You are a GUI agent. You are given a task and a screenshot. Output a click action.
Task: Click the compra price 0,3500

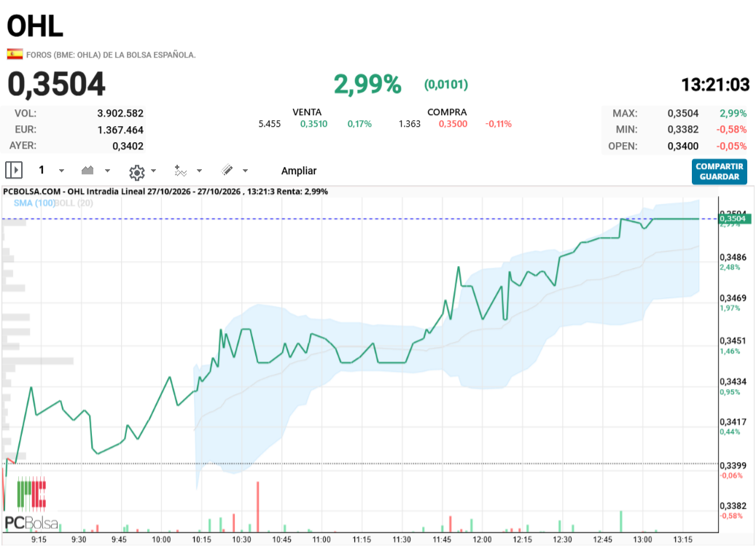pos(453,124)
